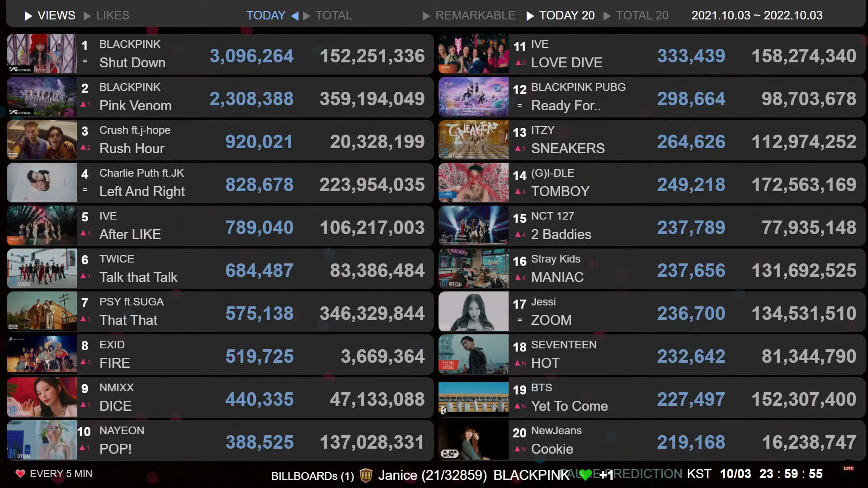Click the shield badge before Janice
This screenshot has height=488, width=868.
[366, 475]
